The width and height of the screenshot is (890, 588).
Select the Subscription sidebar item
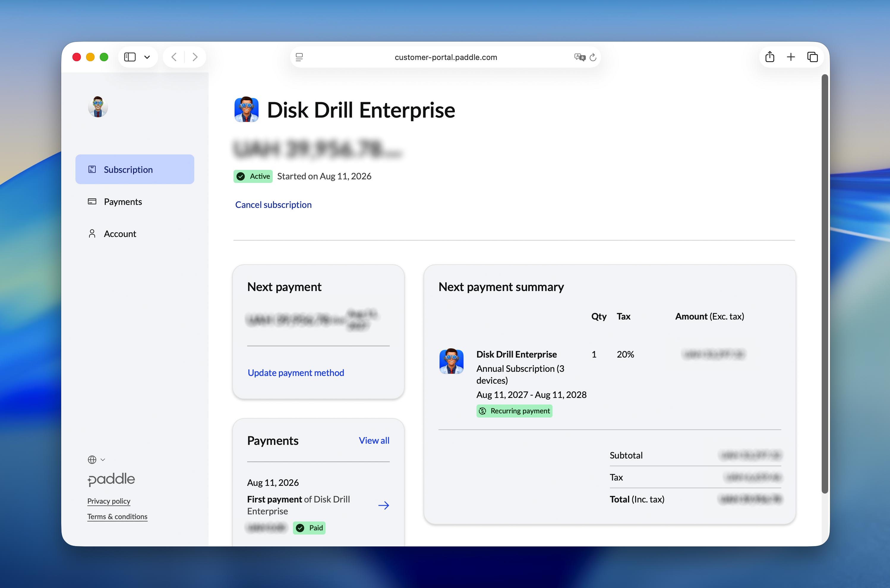(x=135, y=169)
